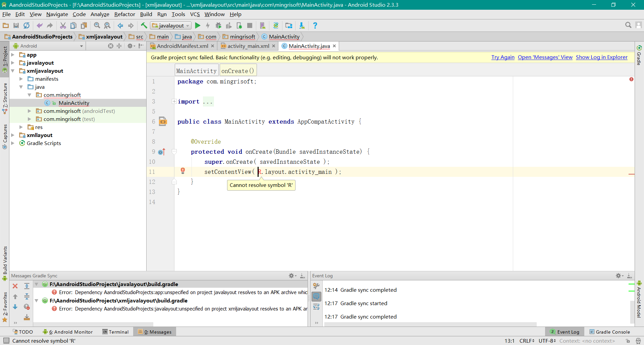Click the Back navigation arrow

[120, 25]
